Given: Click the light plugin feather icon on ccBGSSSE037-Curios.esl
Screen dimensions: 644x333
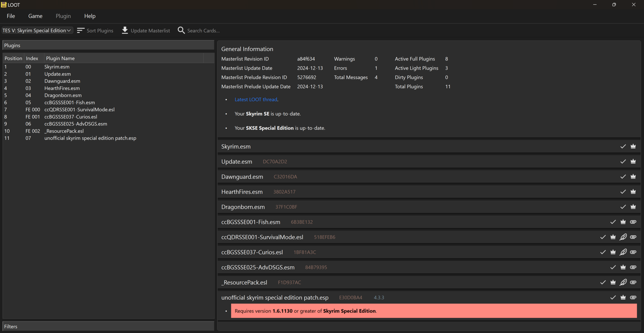Looking at the screenshot, I should tap(623, 252).
